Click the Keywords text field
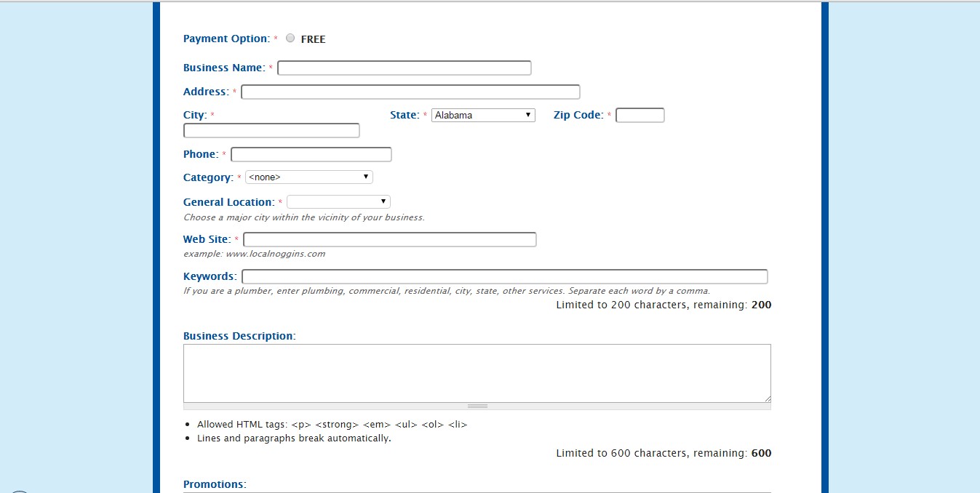This screenshot has width=980, height=493. point(505,276)
